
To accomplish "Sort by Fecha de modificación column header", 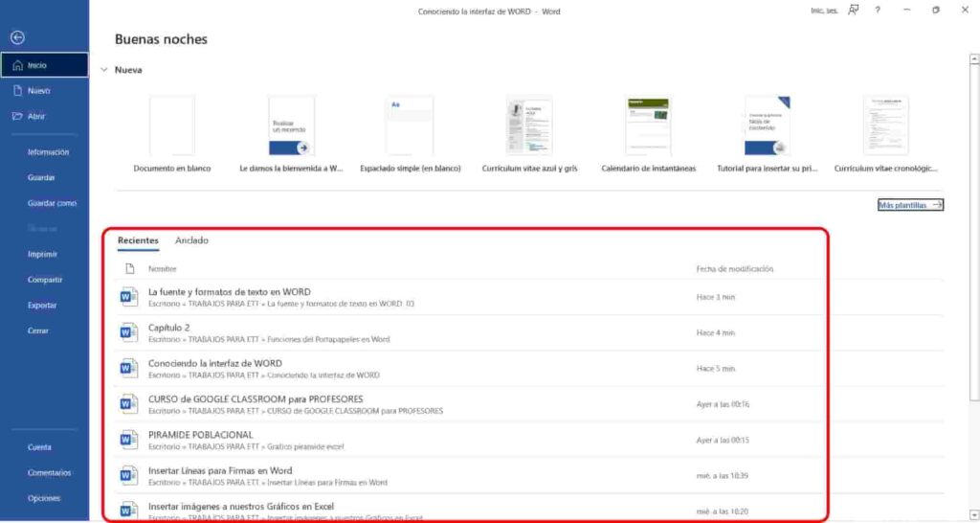I will tap(734, 269).
